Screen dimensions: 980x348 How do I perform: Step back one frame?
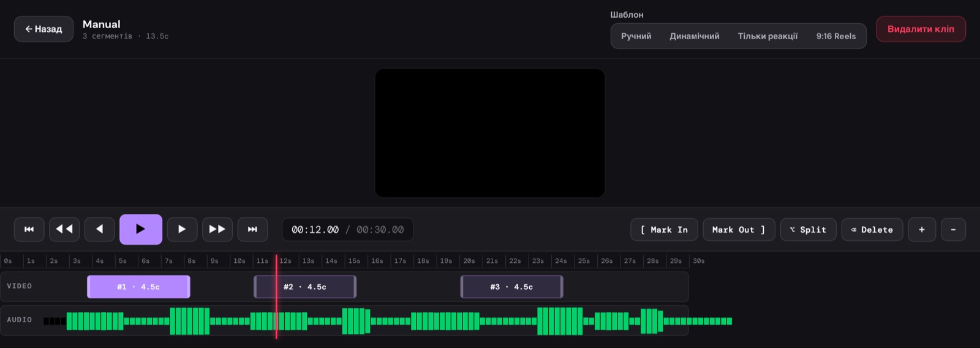(99, 229)
